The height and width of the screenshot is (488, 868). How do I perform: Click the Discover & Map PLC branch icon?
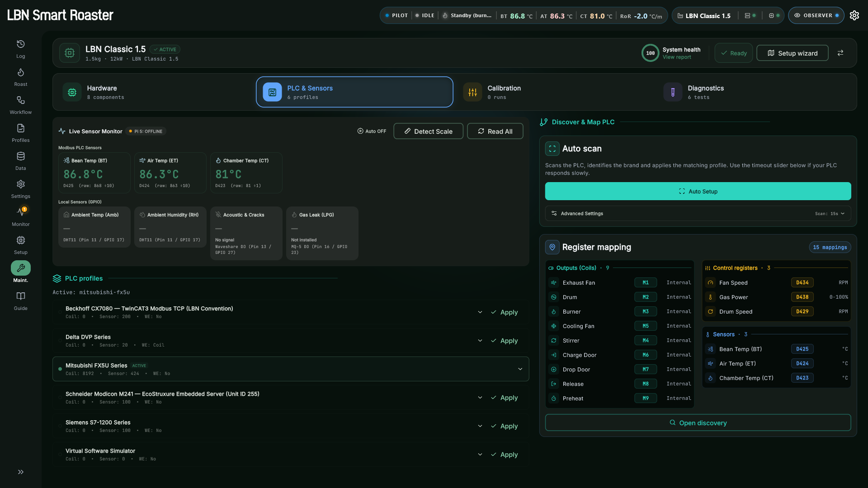coord(544,122)
